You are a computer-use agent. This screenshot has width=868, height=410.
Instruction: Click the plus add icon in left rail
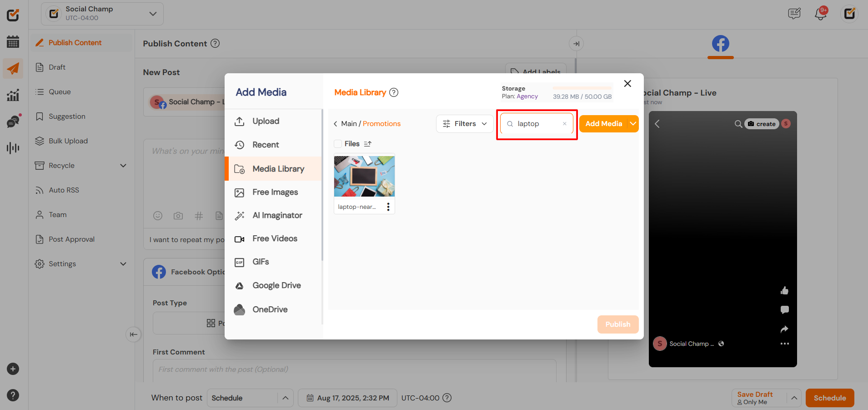(x=13, y=369)
